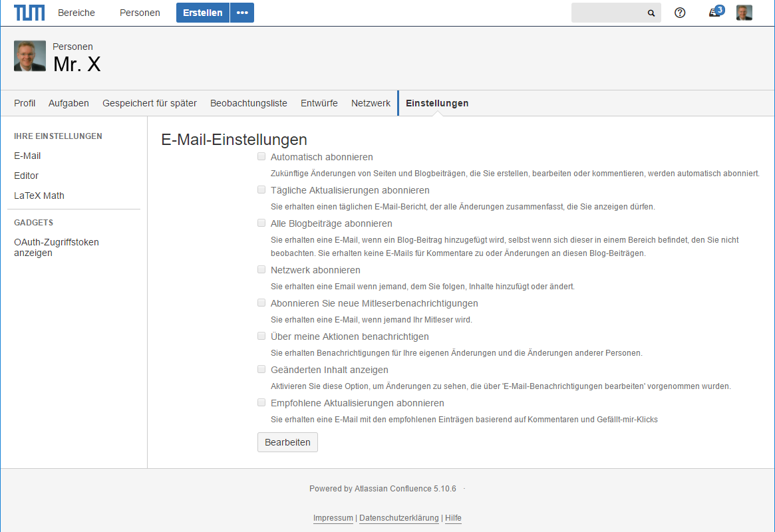
Task: Switch to the Beobachtungsliste tab
Action: click(249, 103)
